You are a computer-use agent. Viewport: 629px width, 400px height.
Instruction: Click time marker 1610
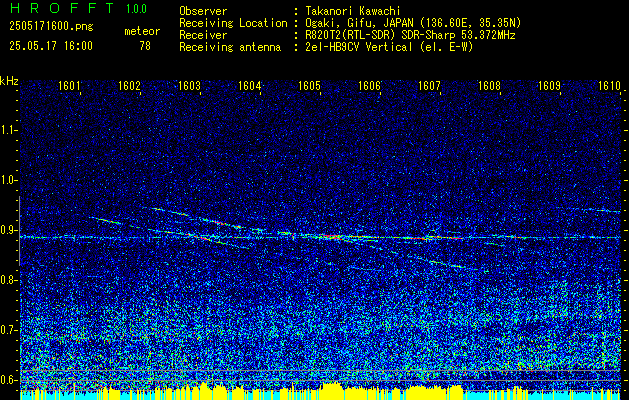coord(609,85)
